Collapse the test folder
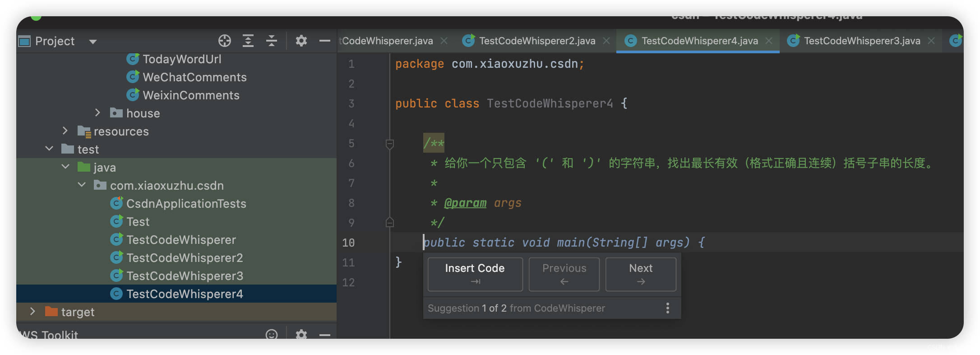The height and width of the screenshot is (355, 980). click(x=49, y=149)
